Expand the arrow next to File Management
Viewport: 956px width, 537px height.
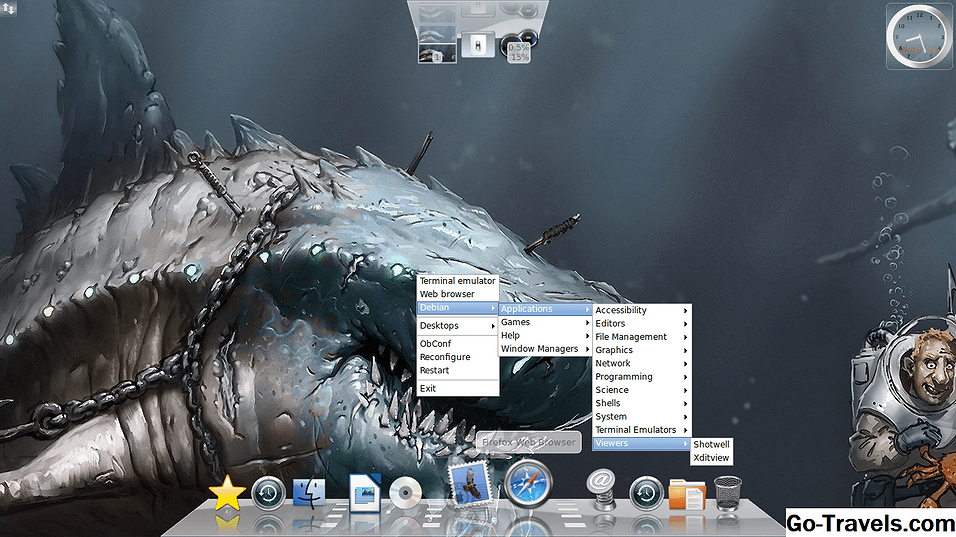click(686, 337)
